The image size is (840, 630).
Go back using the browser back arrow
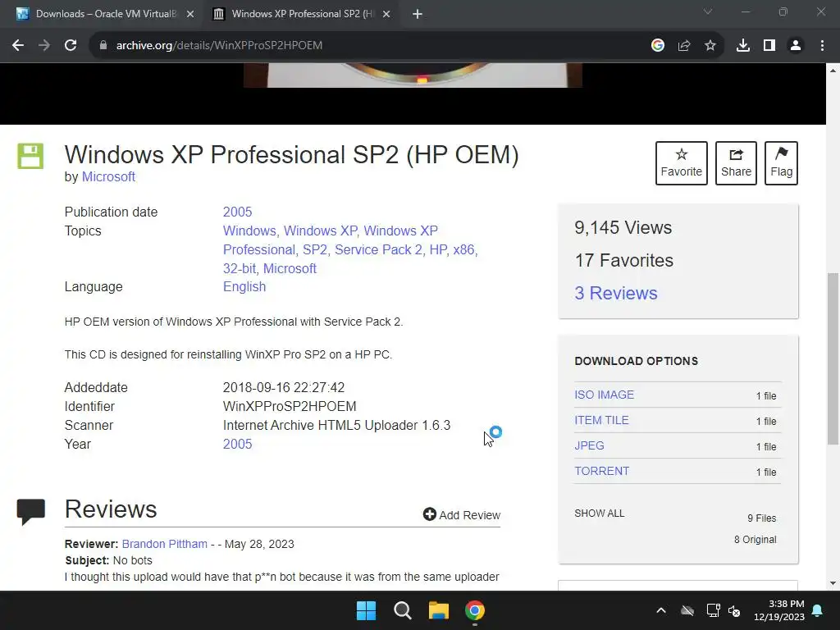(x=18, y=46)
